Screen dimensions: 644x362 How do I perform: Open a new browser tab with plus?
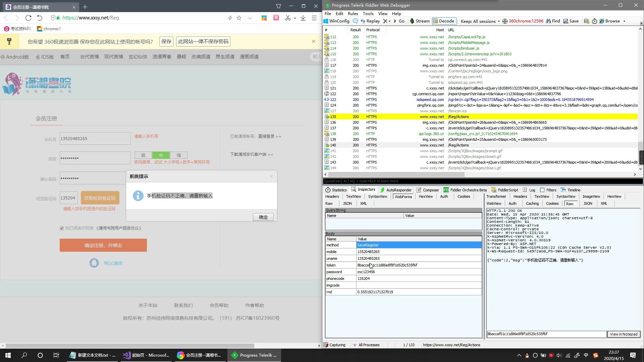85,7
